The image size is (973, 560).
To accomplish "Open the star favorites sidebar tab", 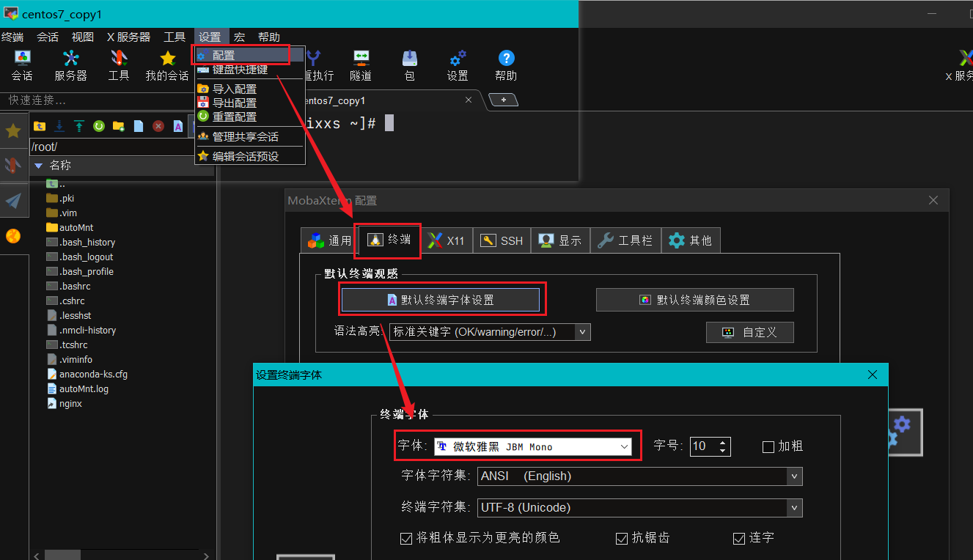I will [13, 131].
